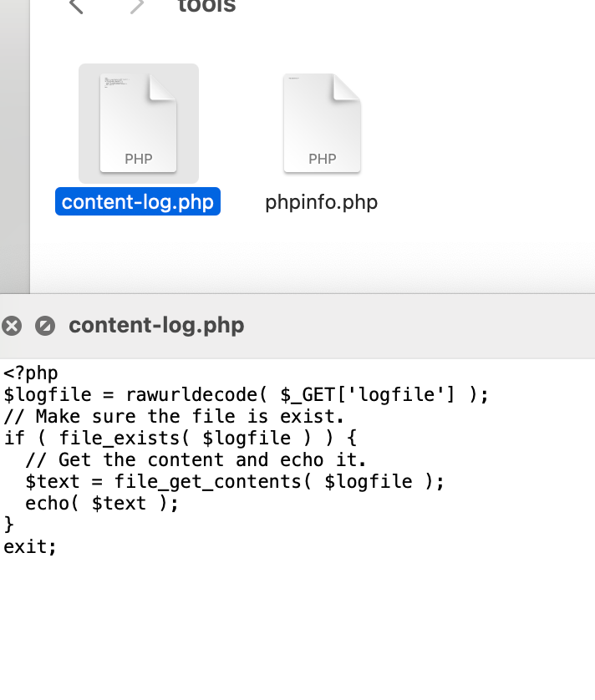Click the file_get_contents assignment line
595x700 pixels.
[x=235, y=482]
